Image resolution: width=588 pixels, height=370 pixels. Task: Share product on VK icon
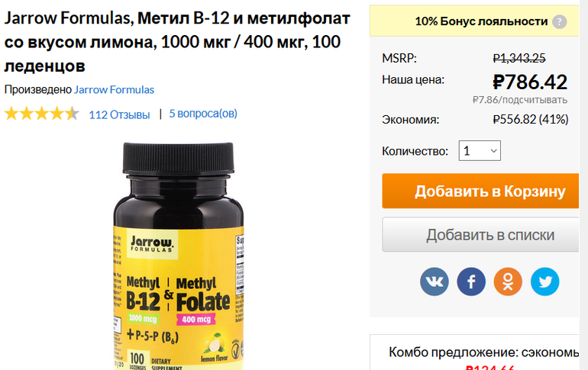(435, 282)
